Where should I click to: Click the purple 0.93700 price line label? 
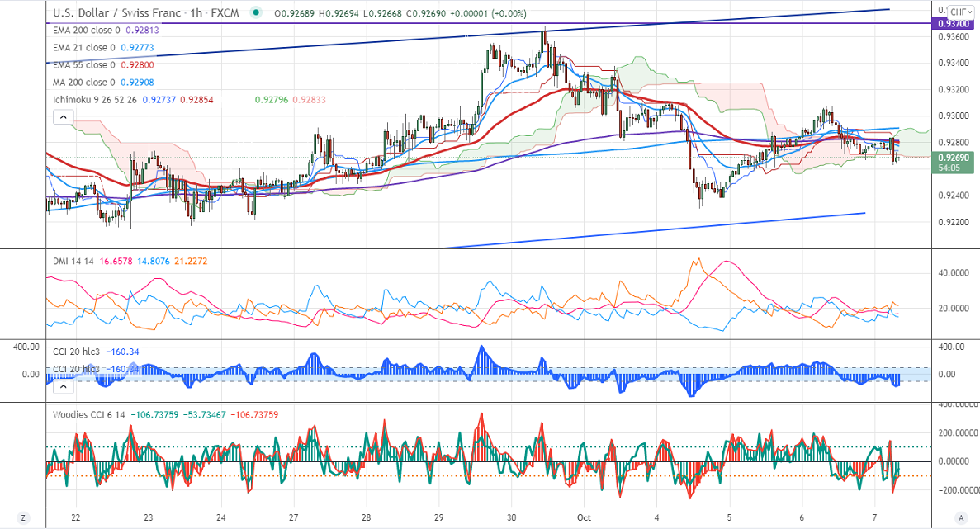953,24
